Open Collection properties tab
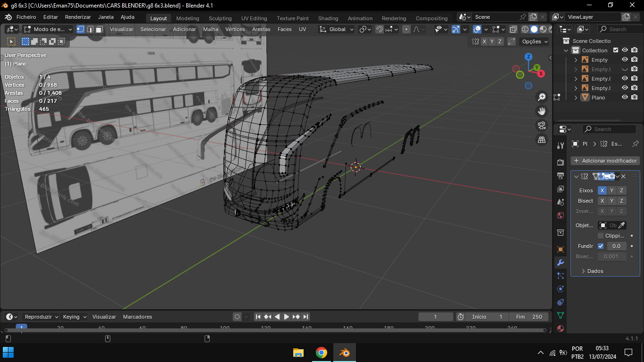This screenshot has height=362, width=644. (561, 232)
